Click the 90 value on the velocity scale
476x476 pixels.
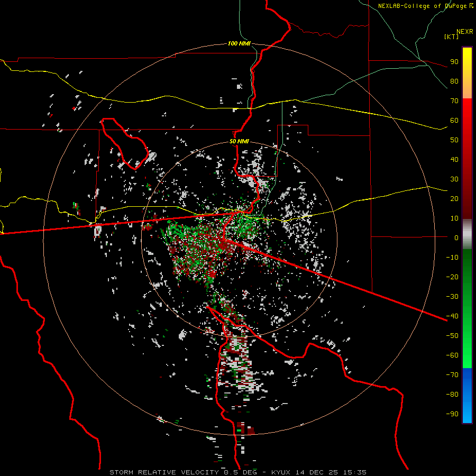(x=454, y=62)
